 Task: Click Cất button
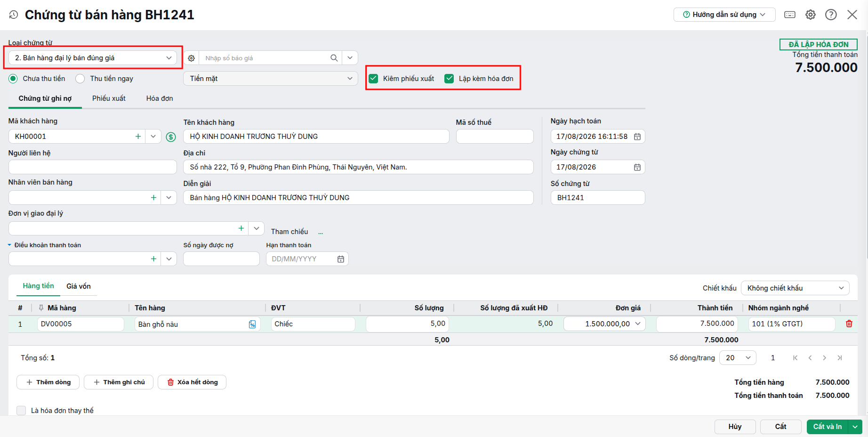click(781, 427)
